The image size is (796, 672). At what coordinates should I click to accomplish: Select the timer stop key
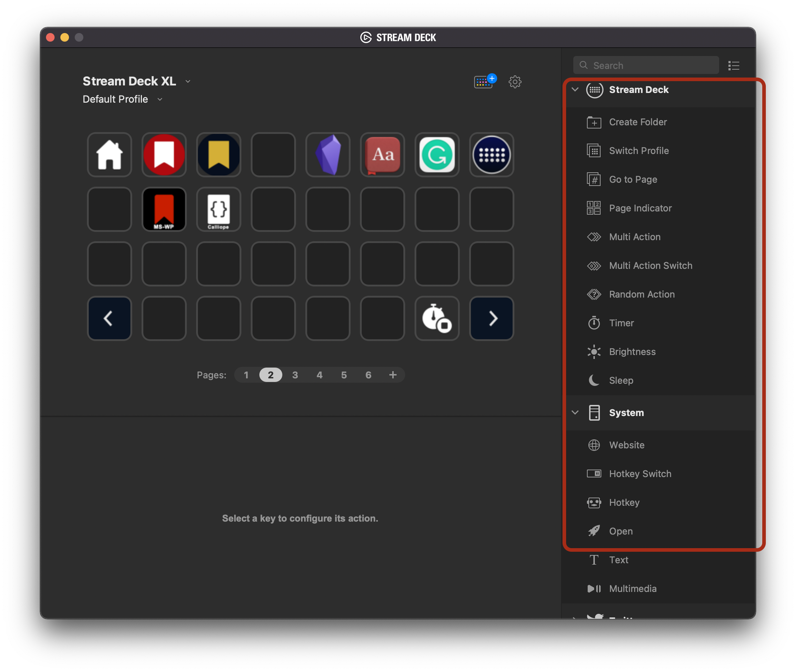[x=437, y=318]
